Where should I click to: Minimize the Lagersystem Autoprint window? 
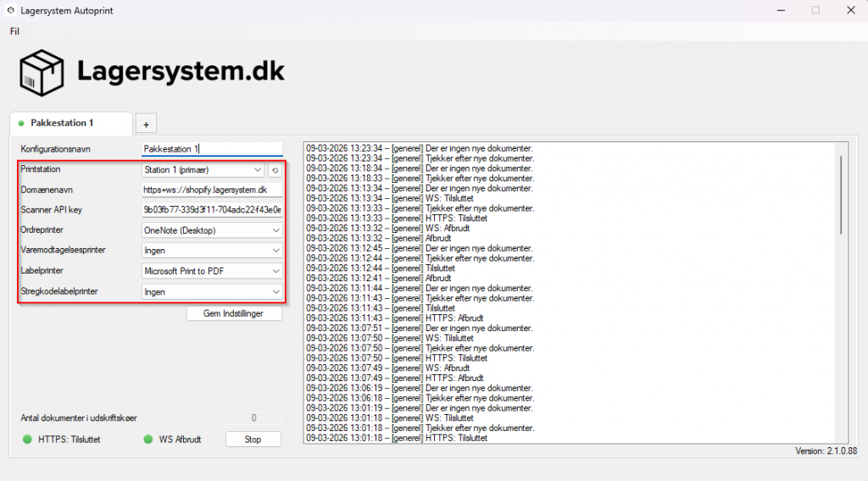(776, 10)
